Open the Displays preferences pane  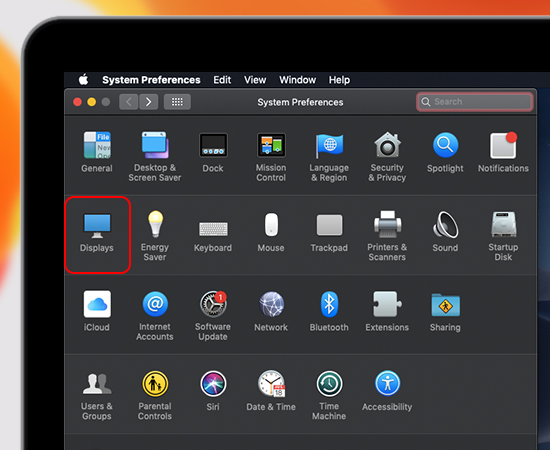[97, 232]
